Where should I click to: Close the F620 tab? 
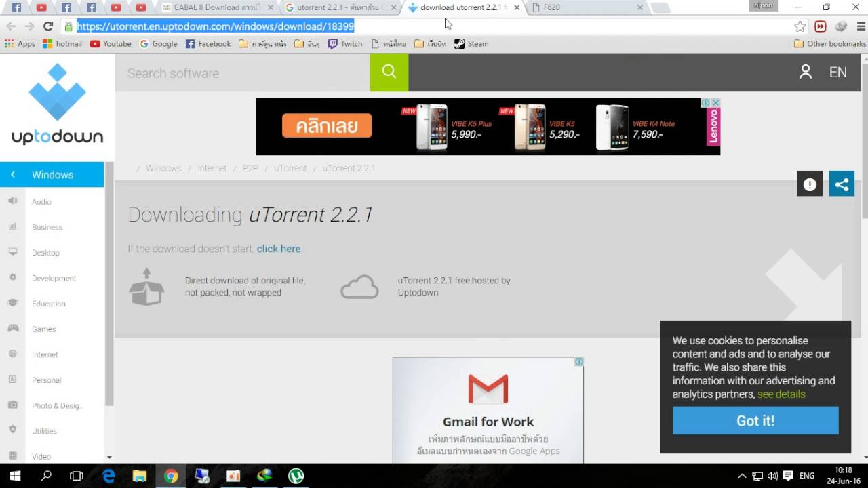click(x=639, y=7)
